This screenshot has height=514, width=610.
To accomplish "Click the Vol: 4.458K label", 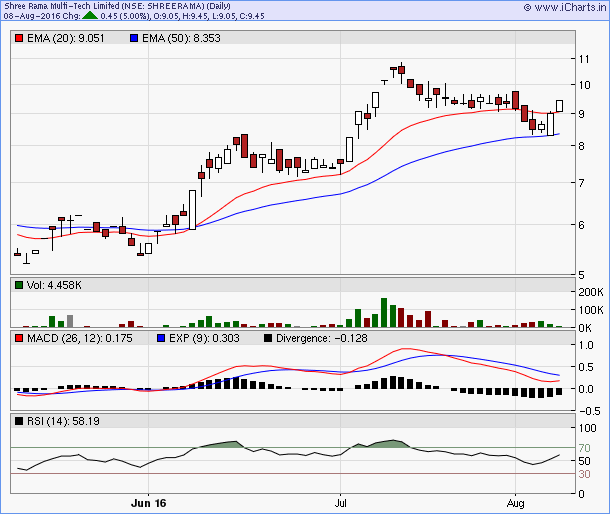I will click(x=54, y=285).
